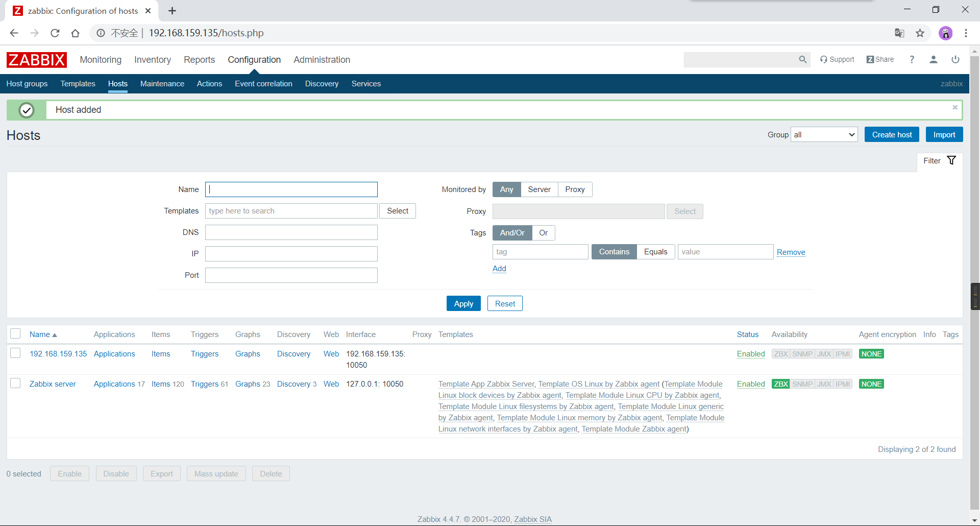Switch to Discovery submenu
This screenshot has width=980, height=526.
tap(322, 84)
